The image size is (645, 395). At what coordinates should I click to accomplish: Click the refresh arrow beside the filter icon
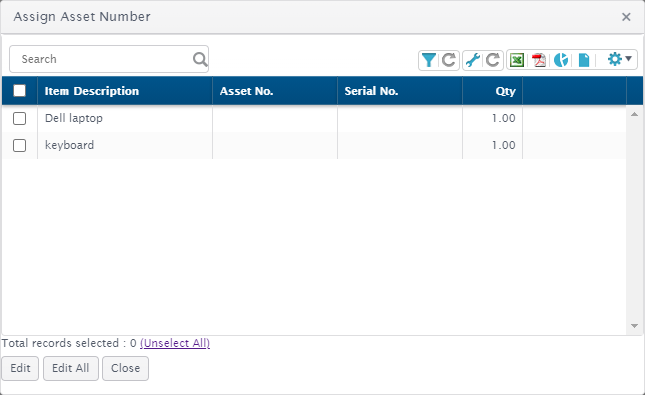coord(449,60)
